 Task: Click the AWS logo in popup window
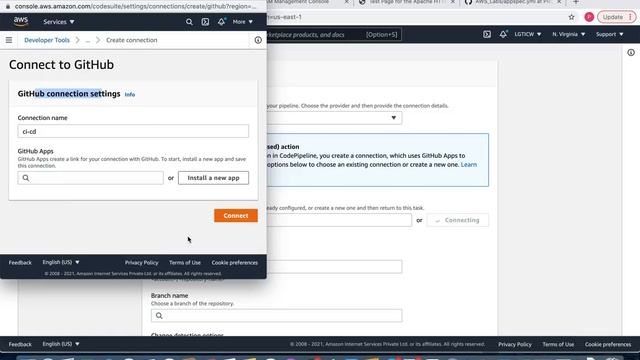[x=21, y=21]
